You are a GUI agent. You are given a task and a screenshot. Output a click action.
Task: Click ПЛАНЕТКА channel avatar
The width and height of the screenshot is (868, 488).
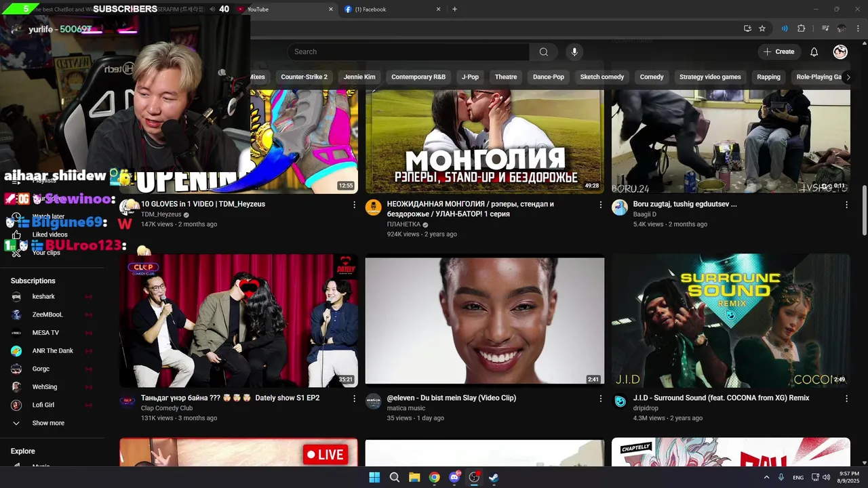pos(374,207)
